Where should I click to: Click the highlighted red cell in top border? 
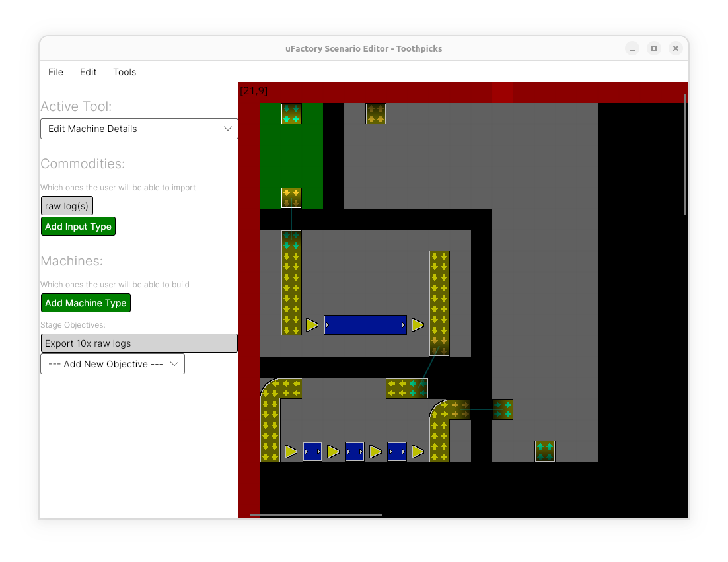[x=503, y=92]
